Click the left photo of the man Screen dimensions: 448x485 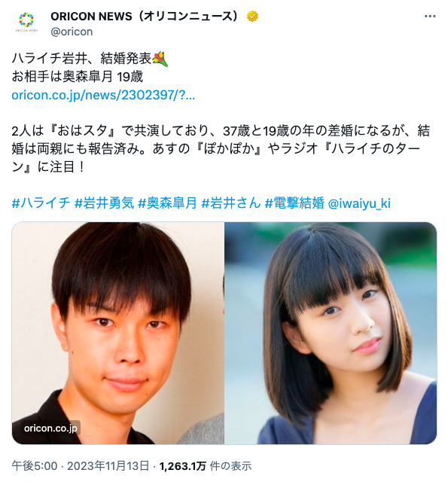pyautogui.click(x=117, y=333)
